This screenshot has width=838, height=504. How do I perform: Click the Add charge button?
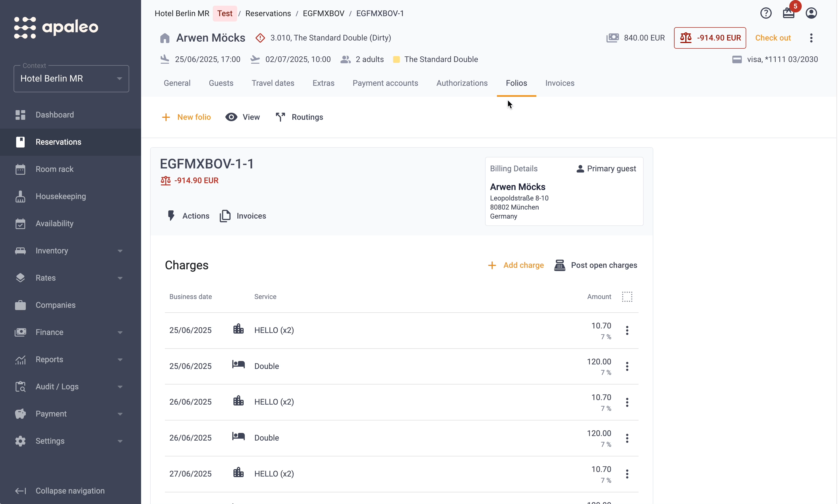(x=516, y=265)
